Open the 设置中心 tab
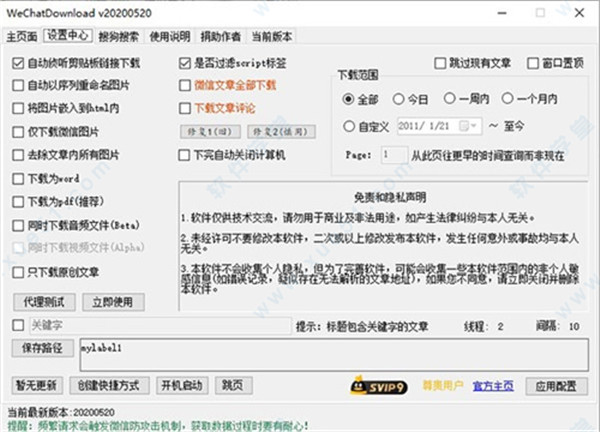The image size is (600, 432). [68, 35]
